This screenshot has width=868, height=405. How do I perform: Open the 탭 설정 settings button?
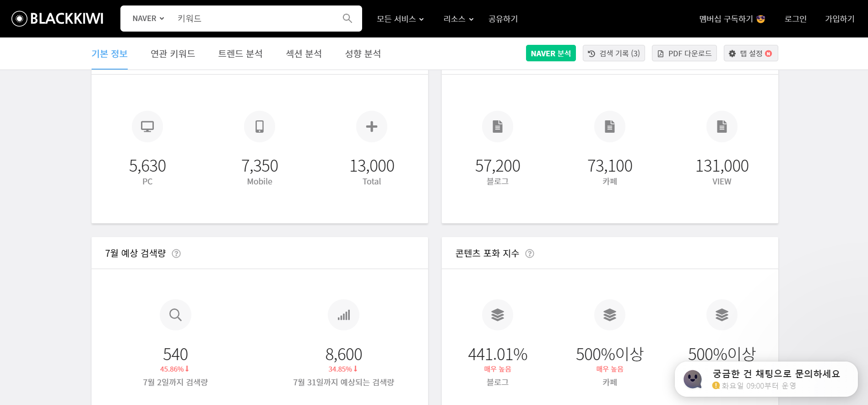pos(751,53)
